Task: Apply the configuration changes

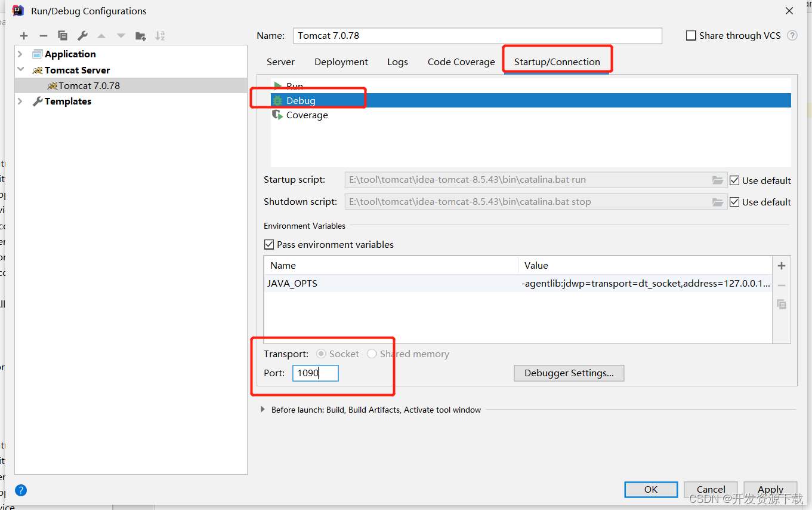Action: (x=770, y=489)
